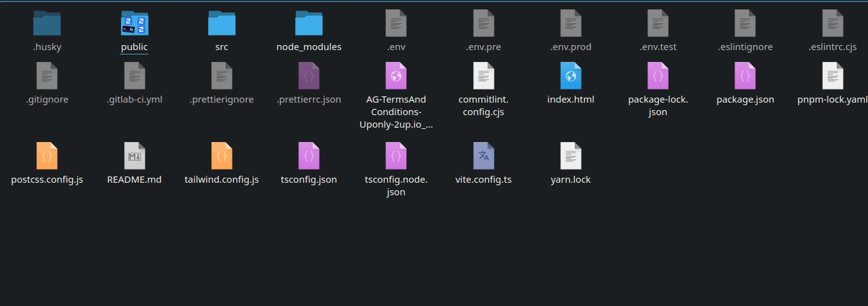
Task: Open the public folder
Action: [x=134, y=24]
